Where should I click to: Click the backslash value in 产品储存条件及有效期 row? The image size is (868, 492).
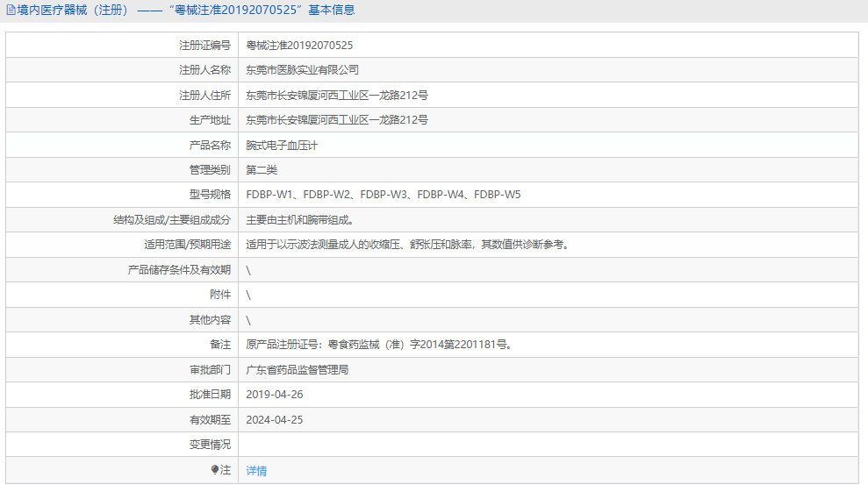pyautogui.click(x=248, y=270)
